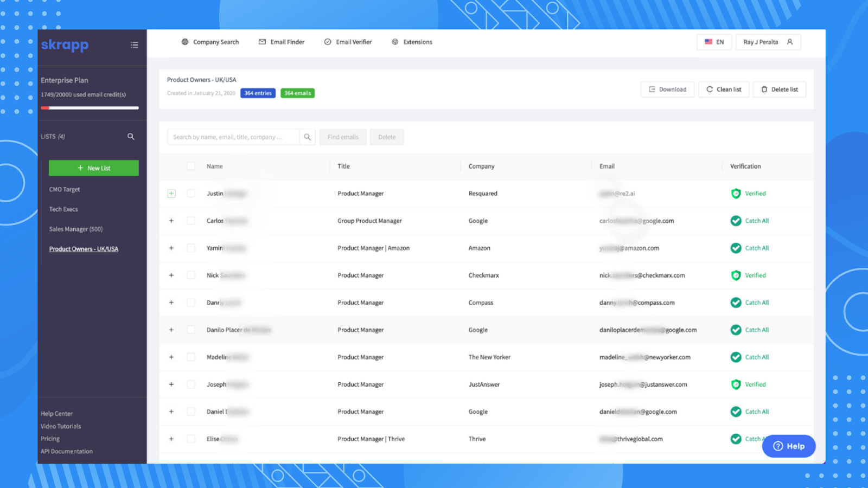The width and height of the screenshot is (868, 488).
Task: Click the search by name input field
Action: [x=233, y=137]
